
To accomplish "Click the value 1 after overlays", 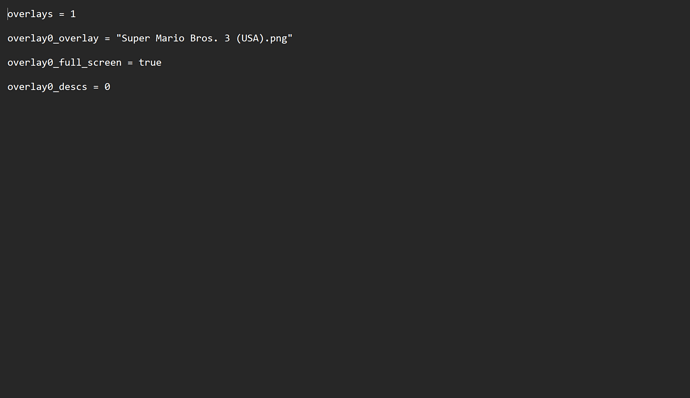I will tap(73, 14).
